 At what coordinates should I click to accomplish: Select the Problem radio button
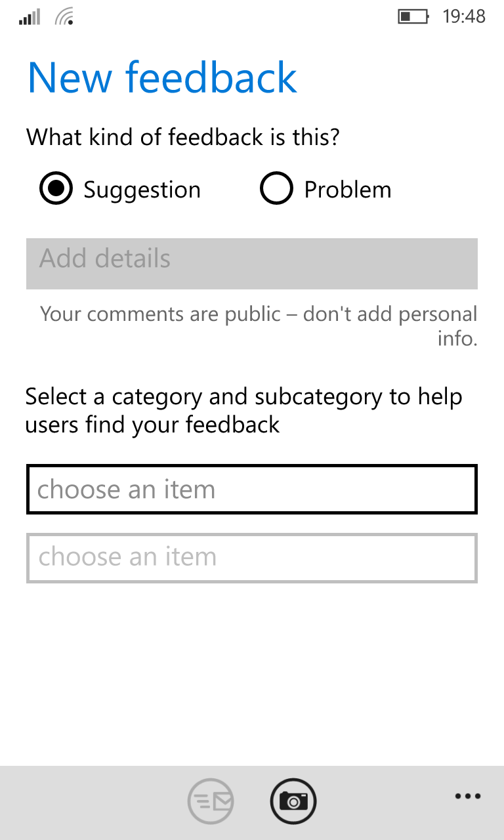(x=276, y=190)
